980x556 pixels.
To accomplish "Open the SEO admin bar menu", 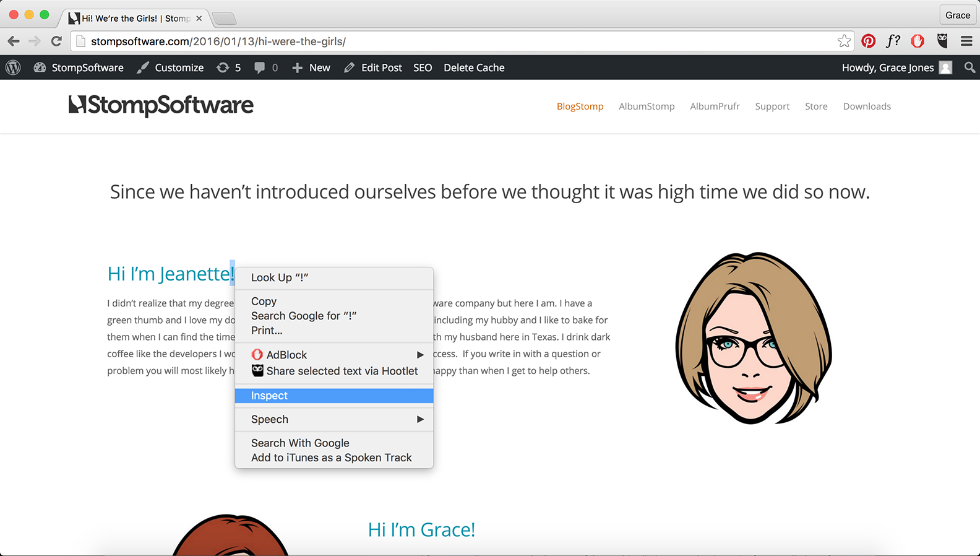I will (423, 67).
